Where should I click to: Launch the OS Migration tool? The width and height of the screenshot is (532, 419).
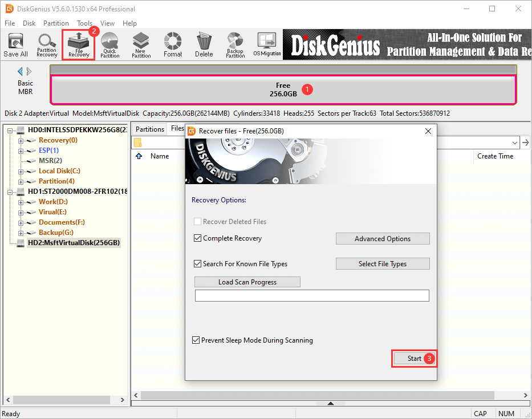click(267, 45)
